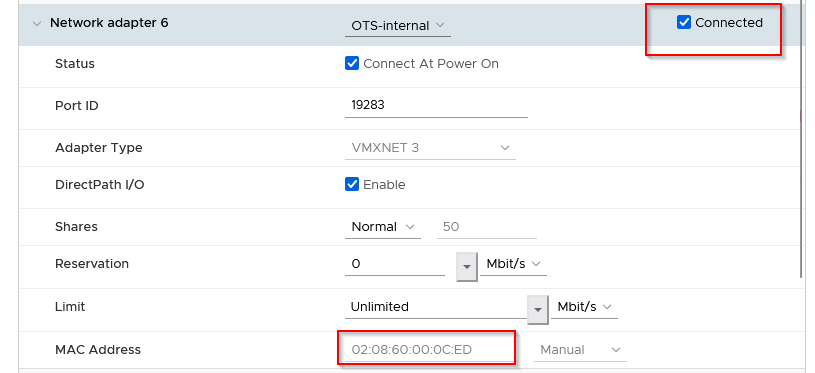
Task: Click the Reservation value field
Action: 395,264
